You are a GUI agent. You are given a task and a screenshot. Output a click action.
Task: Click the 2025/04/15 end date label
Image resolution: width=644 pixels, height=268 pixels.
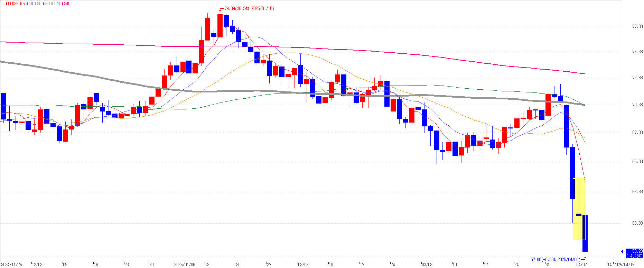tap(624, 265)
